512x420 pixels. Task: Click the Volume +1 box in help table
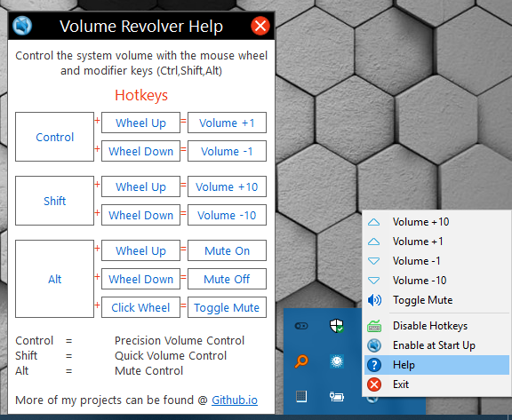(227, 123)
